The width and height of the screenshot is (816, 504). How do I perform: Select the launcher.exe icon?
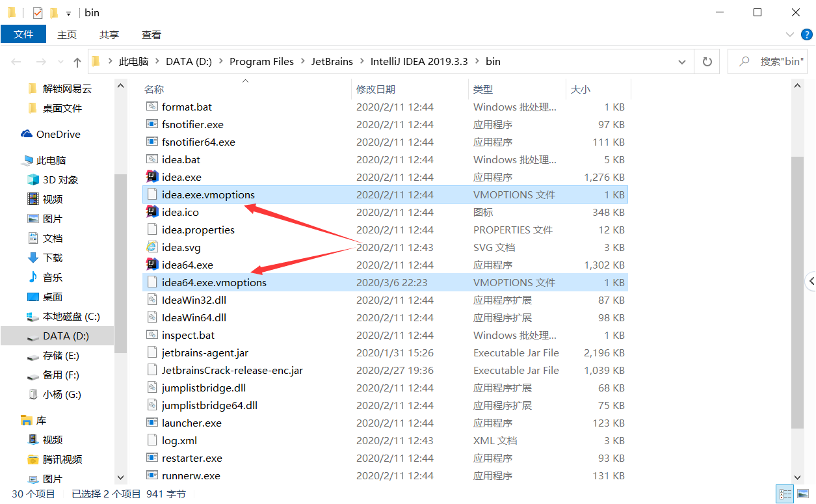tap(152, 423)
